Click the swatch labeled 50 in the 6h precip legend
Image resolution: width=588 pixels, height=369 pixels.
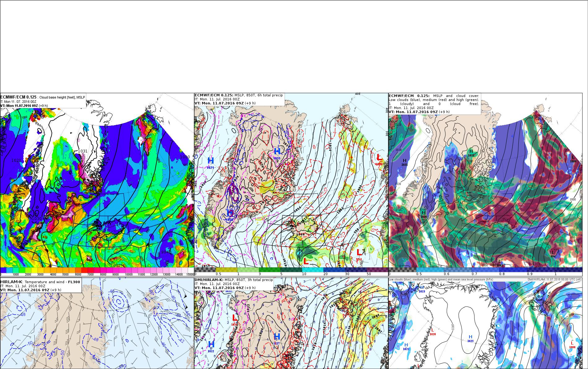coord(377,270)
